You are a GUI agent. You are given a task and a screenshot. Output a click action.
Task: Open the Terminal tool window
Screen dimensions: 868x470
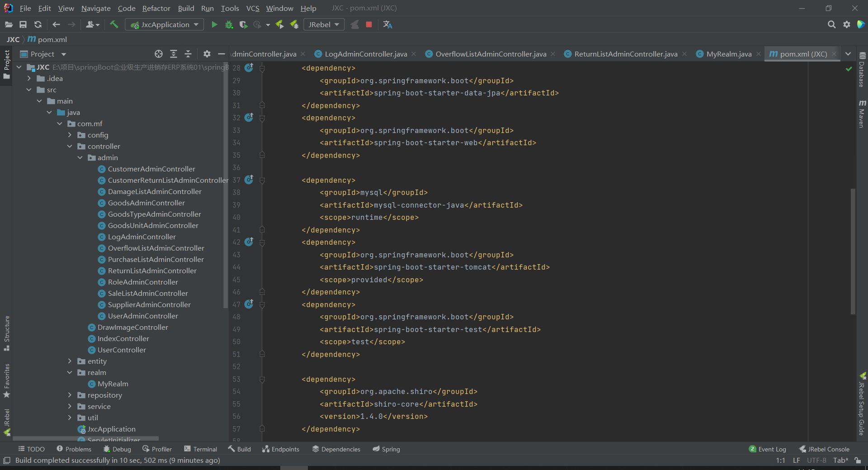tap(200, 449)
